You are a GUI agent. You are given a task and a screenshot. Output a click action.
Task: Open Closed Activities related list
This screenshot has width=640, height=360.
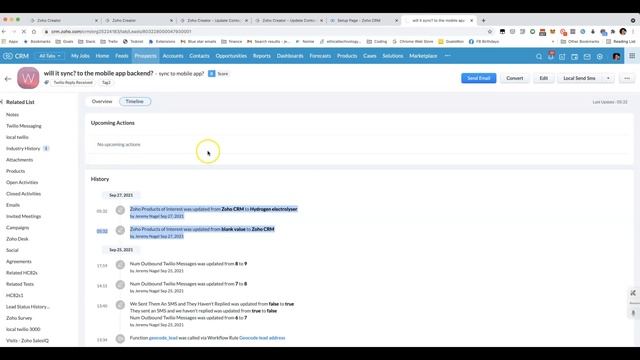click(23, 194)
